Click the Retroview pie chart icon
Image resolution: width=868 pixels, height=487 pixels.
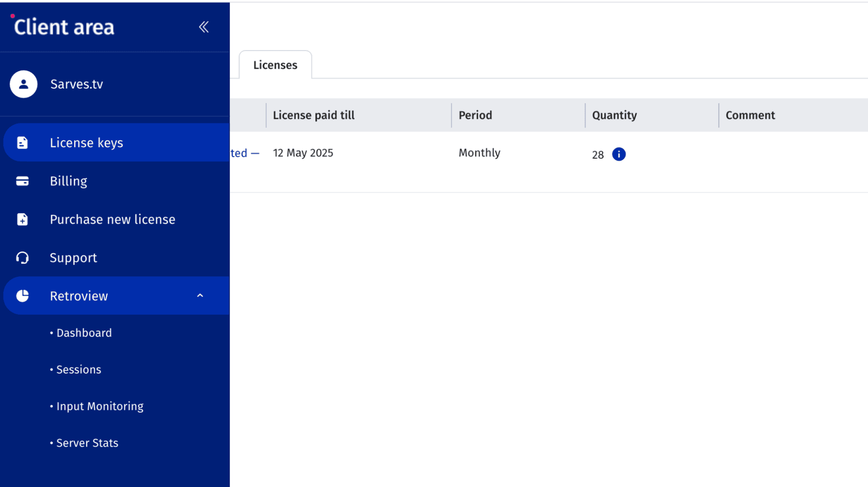click(22, 296)
